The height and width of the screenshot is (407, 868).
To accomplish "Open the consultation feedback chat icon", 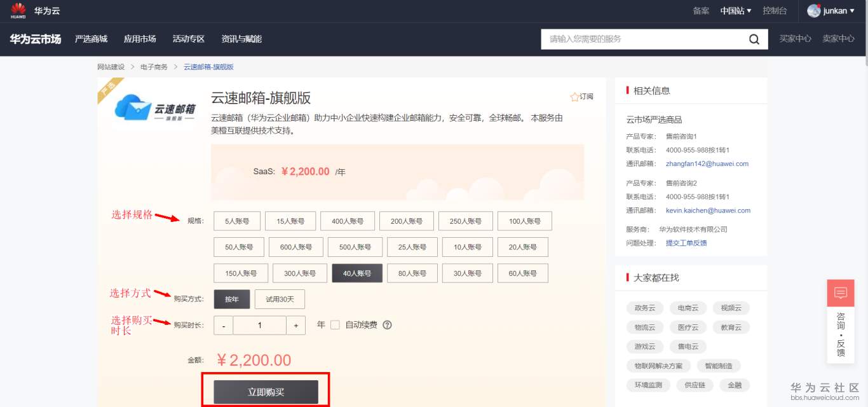I will point(841,293).
